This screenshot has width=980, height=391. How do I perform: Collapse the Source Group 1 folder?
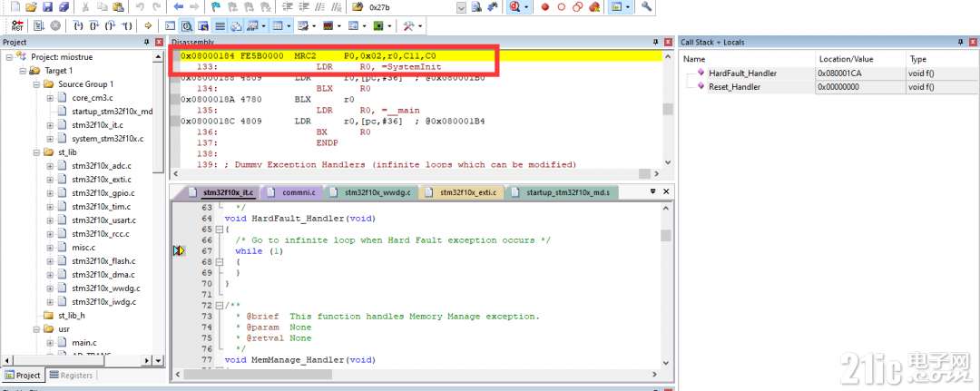click(x=35, y=84)
